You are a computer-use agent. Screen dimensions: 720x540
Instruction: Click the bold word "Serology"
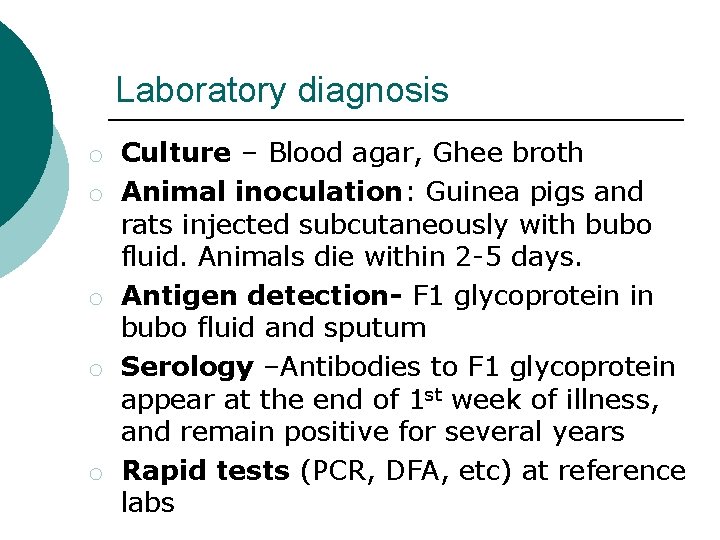[187, 369]
